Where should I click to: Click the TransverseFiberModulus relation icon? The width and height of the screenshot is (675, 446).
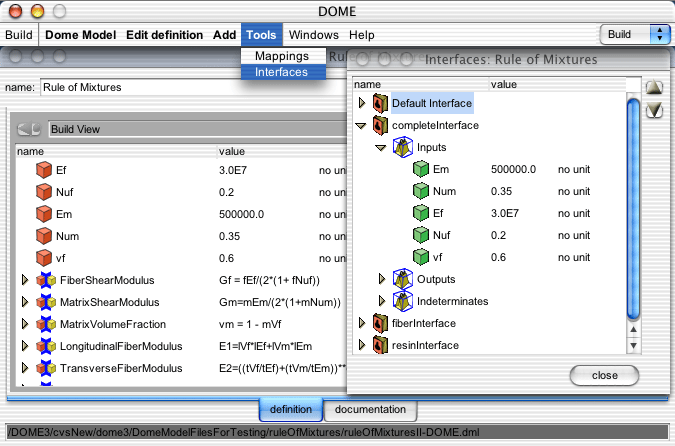[46, 368]
